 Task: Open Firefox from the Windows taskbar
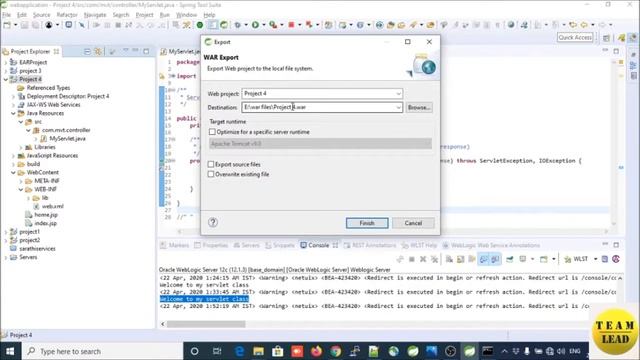click(x=316, y=351)
